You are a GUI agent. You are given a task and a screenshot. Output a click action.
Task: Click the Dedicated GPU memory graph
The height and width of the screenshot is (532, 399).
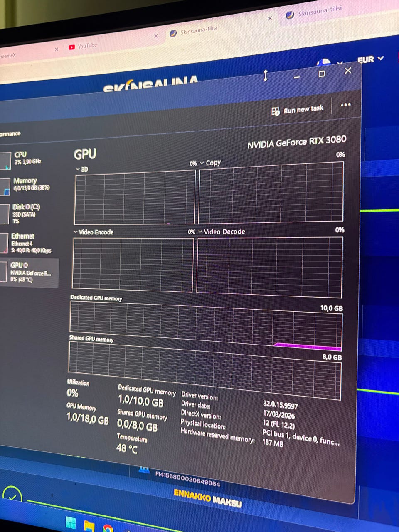206,325
